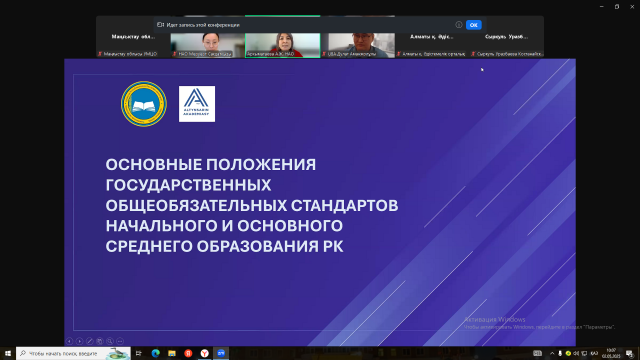Open the see-all-slides icon in slide controls
The image size is (640, 360).
pyautogui.click(x=100, y=341)
